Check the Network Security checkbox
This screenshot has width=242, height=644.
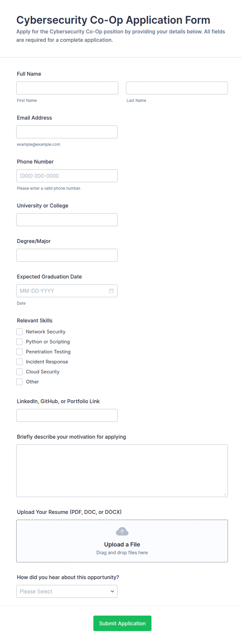20,332
